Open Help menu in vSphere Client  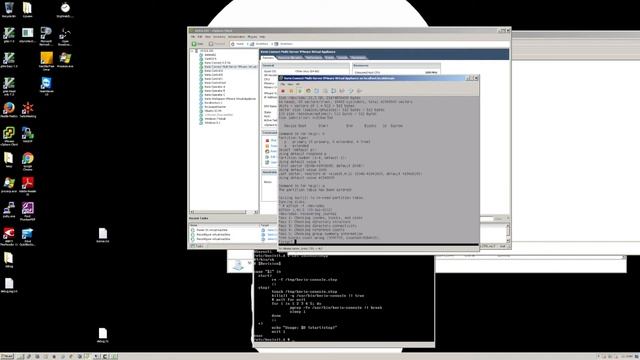pyautogui.click(x=262, y=37)
